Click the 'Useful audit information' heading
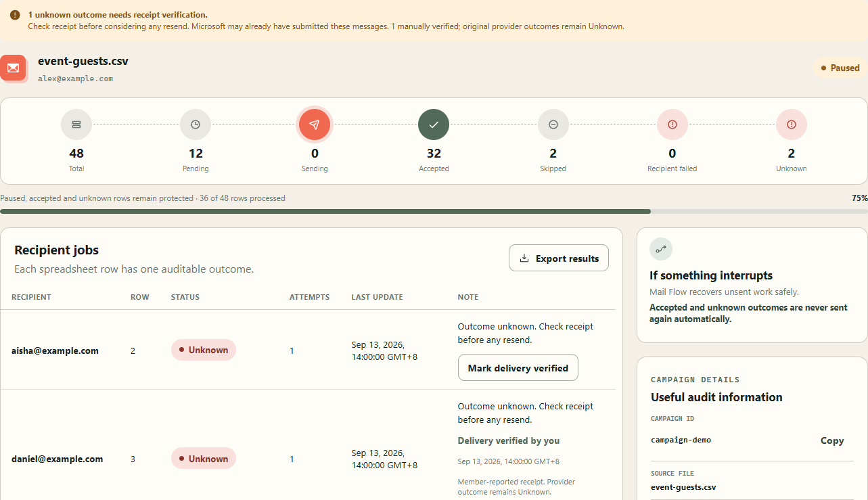The width and height of the screenshot is (868, 500). 716,397
